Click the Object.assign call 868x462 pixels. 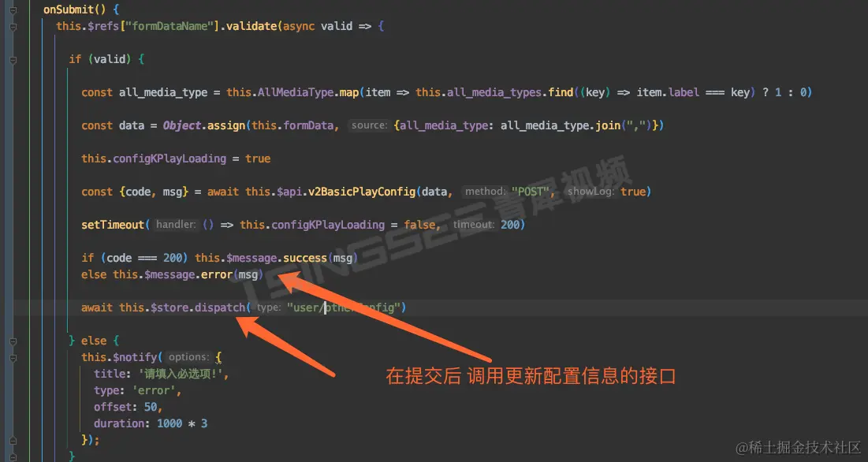pos(204,125)
